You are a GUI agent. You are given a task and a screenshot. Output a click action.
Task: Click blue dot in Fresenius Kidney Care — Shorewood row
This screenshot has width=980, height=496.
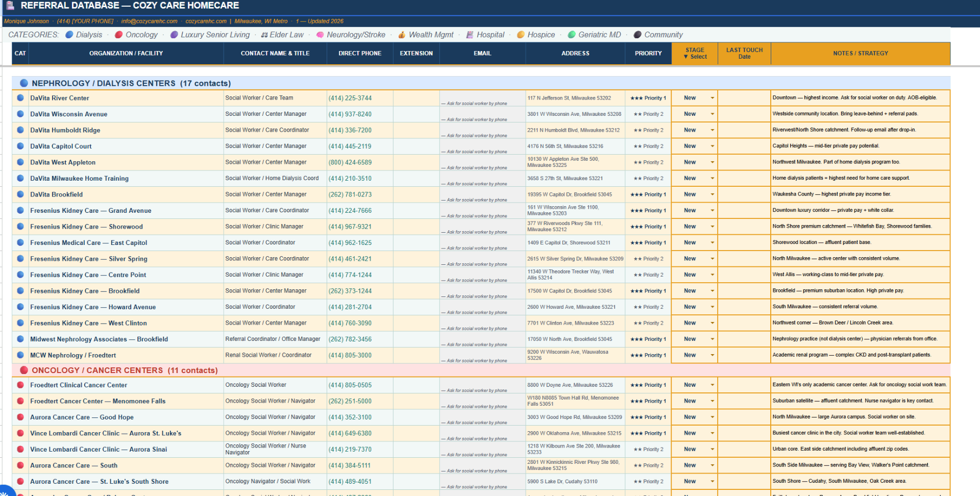[20, 226]
